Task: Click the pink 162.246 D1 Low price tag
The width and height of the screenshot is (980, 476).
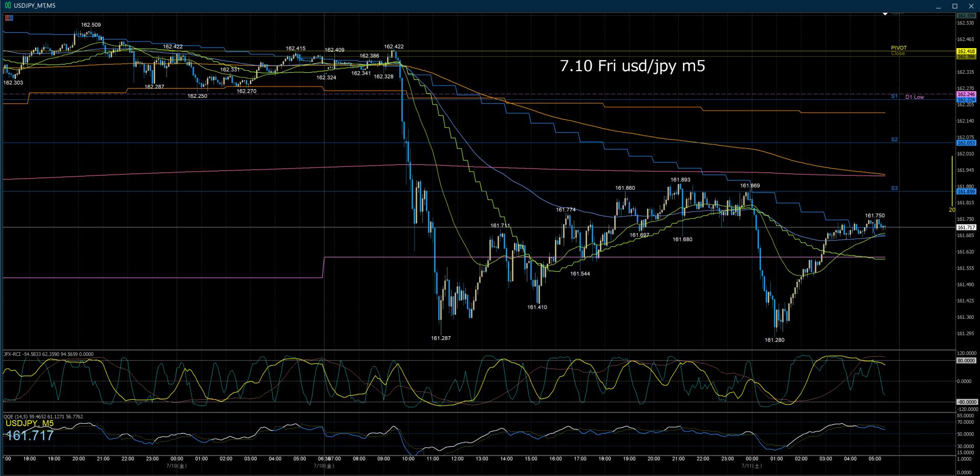Action: [966, 94]
